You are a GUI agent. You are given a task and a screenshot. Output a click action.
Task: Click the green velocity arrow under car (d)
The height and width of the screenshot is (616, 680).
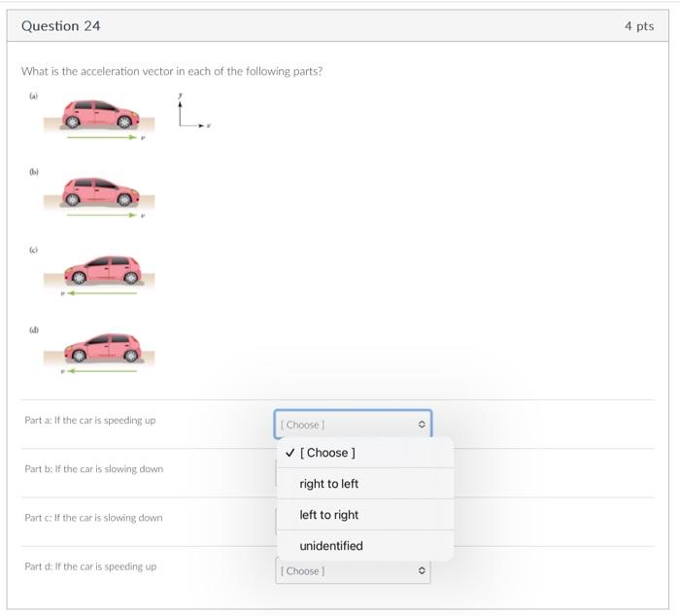point(102,371)
